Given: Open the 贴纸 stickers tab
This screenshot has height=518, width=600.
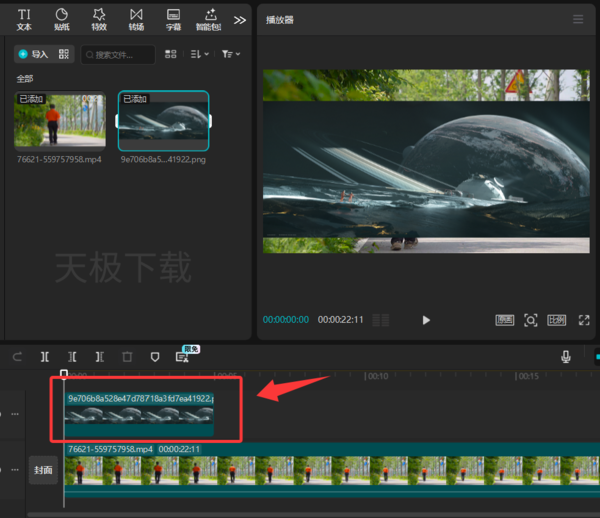Looking at the screenshot, I should [x=62, y=20].
